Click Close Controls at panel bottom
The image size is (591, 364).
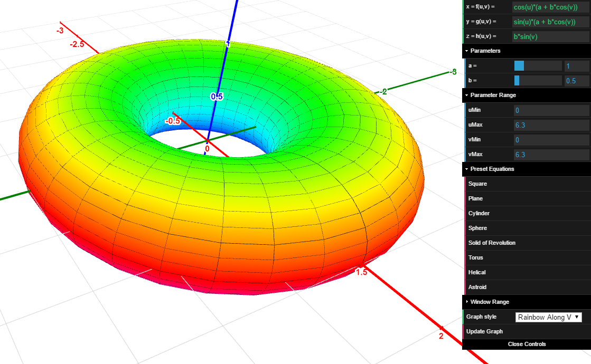tap(527, 344)
